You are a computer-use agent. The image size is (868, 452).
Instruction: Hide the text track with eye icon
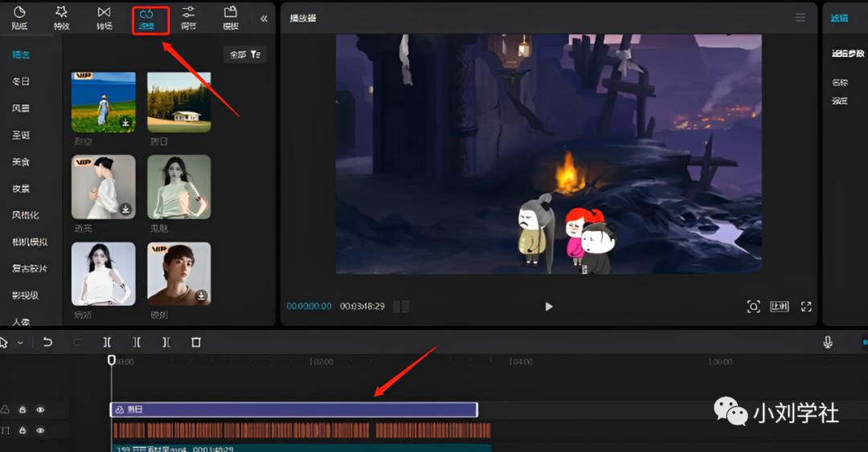tap(40, 430)
